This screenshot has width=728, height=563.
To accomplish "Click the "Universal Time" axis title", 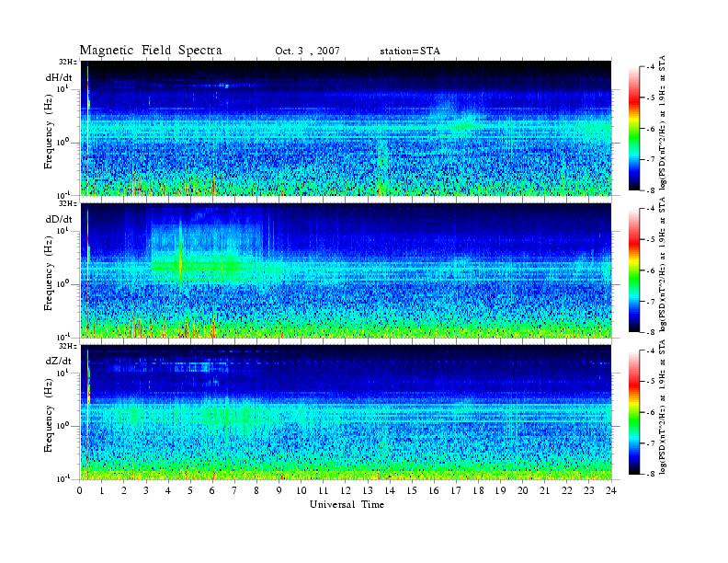I will tap(347, 504).
